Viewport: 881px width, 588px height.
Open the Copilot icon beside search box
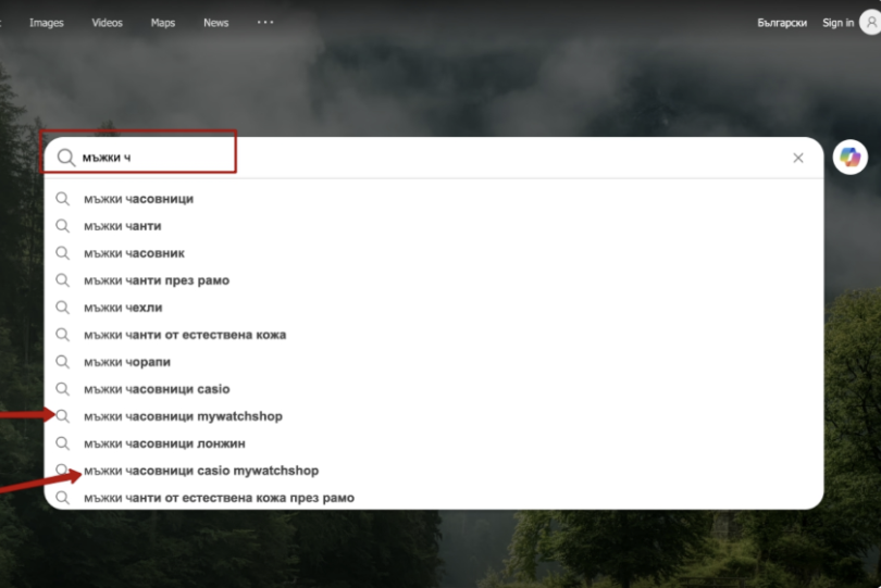[850, 157]
